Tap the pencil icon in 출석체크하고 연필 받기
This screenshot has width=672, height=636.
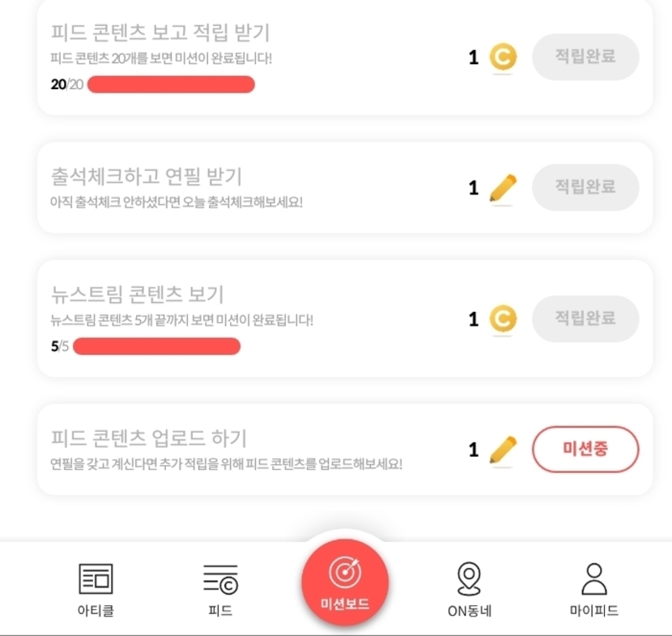(x=503, y=188)
